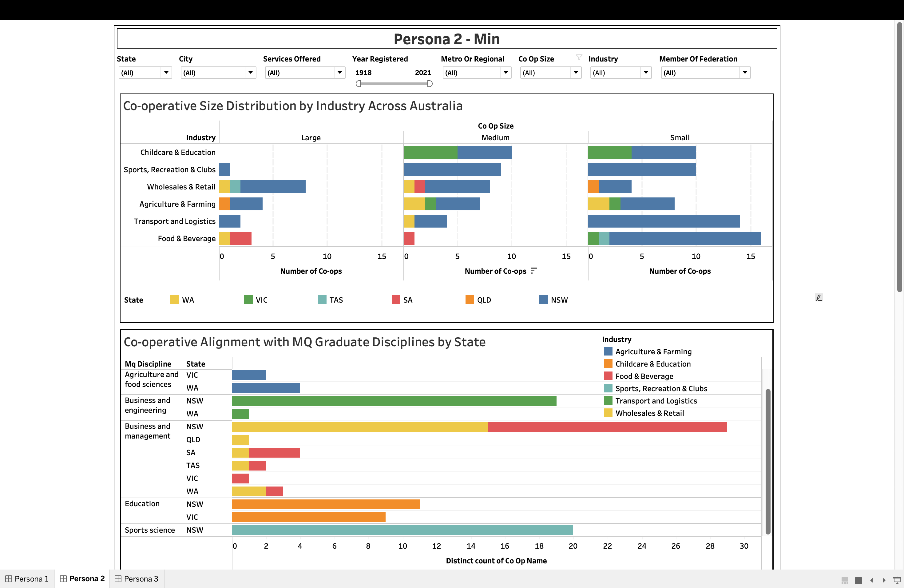Click the Persona 2 - Min dashboard title

pyautogui.click(x=446, y=39)
